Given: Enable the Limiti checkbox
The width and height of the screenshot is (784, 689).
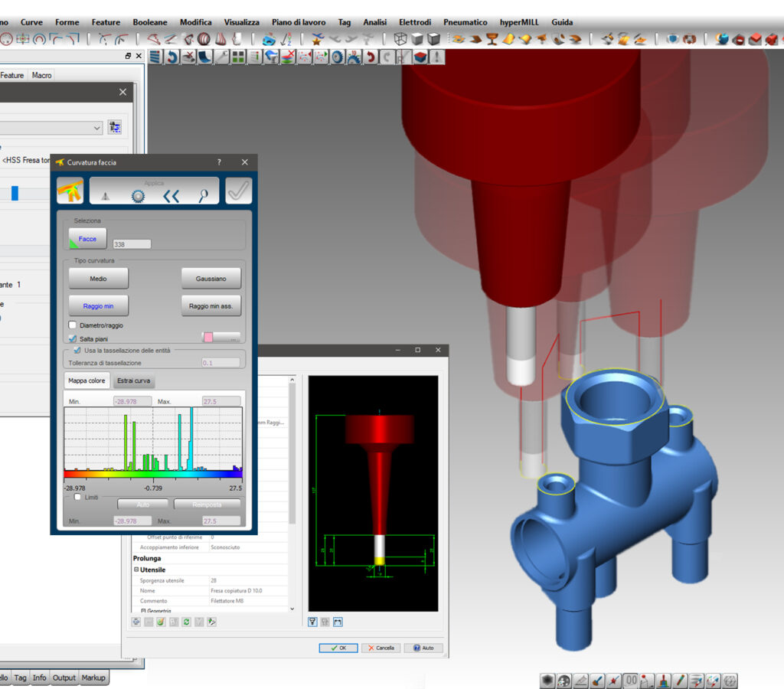Looking at the screenshot, I should click(77, 497).
